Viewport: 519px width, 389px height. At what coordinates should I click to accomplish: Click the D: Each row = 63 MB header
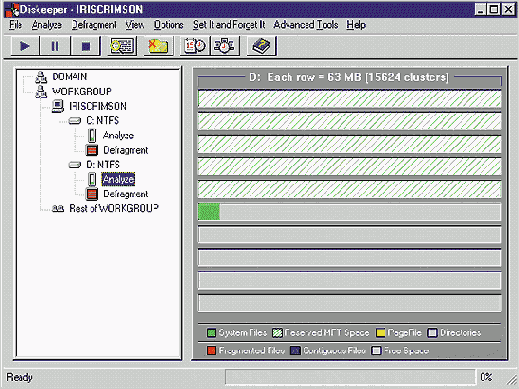pyautogui.click(x=349, y=77)
